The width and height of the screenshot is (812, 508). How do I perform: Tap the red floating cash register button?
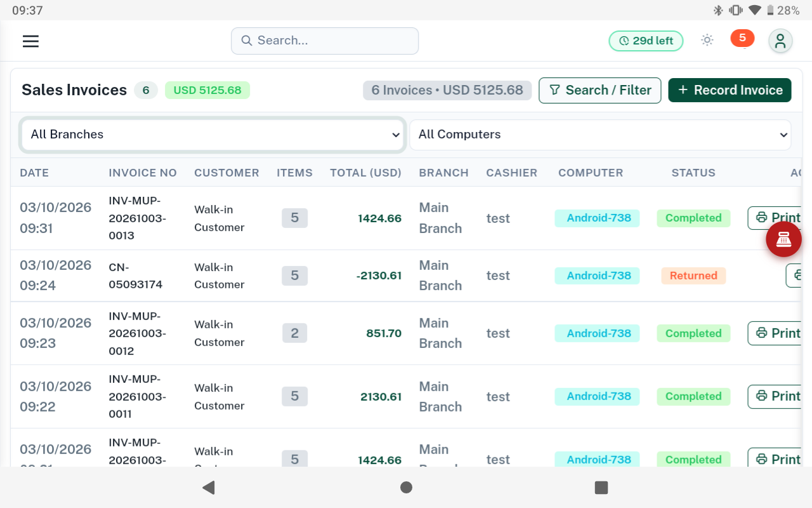(783, 239)
